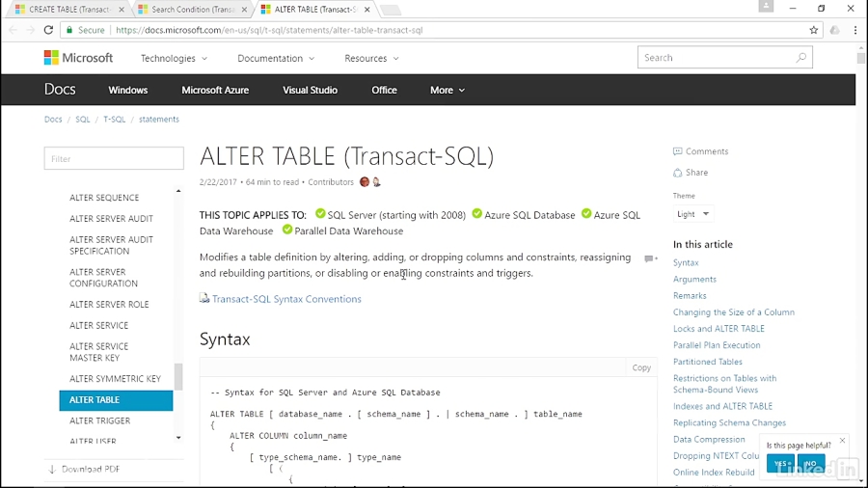This screenshot has height=488, width=868.
Task: Click the browser back arrow
Action: (x=13, y=30)
